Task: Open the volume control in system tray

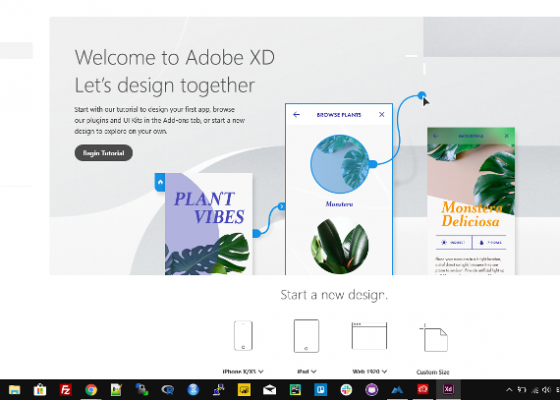Action: coord(546,390)
